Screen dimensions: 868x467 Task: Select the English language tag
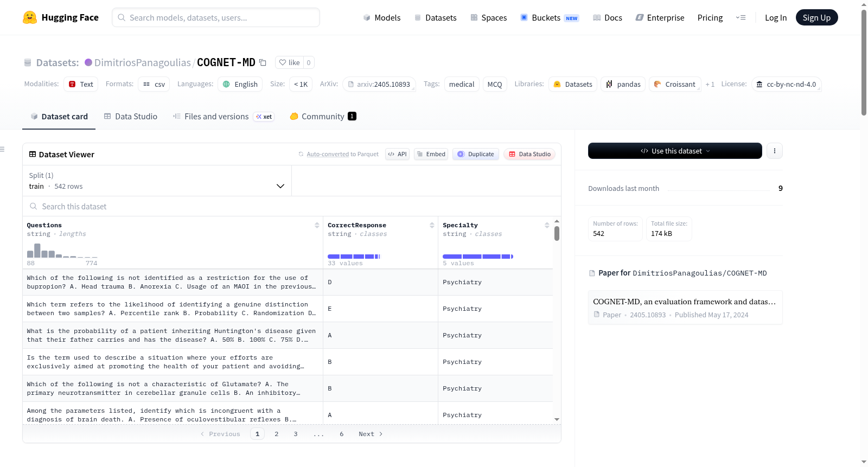(240, 84)
